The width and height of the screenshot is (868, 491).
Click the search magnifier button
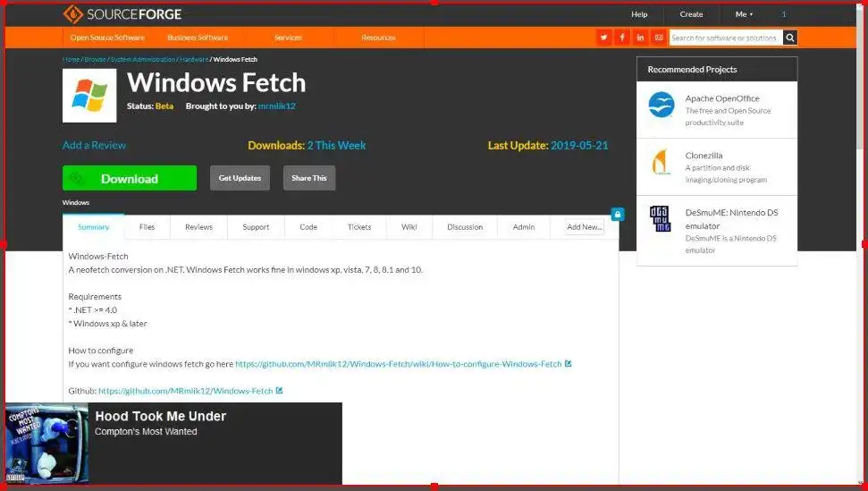click(x=790, y=38)
